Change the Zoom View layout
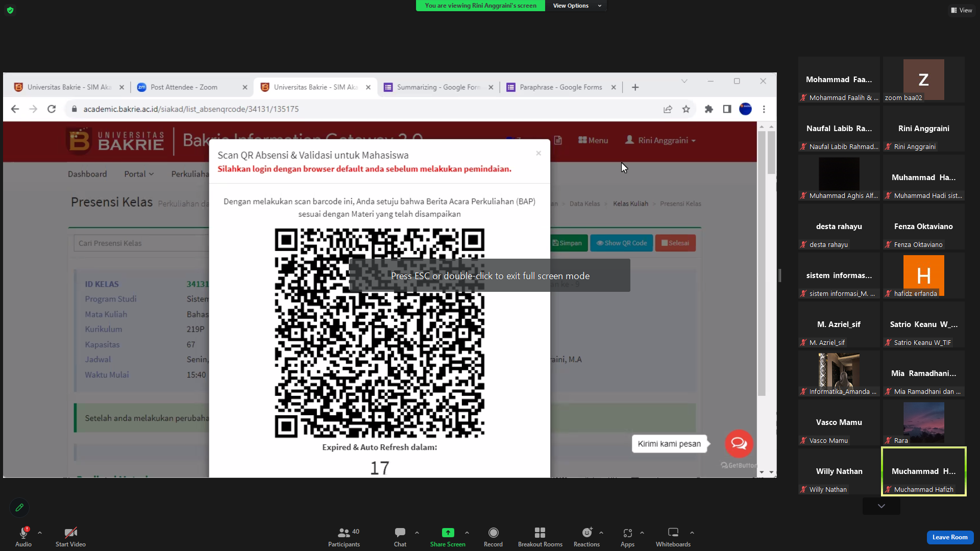This screenshot has height=551, width=980. (962, 10)
